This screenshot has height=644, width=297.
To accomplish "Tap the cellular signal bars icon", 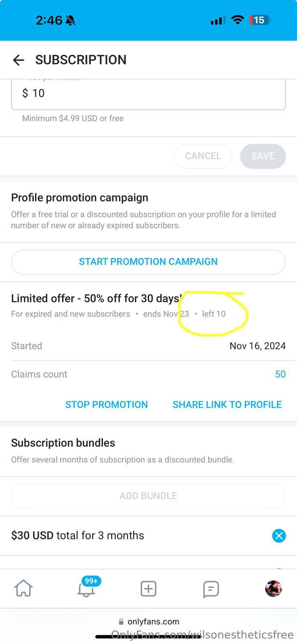I will 218,20.
